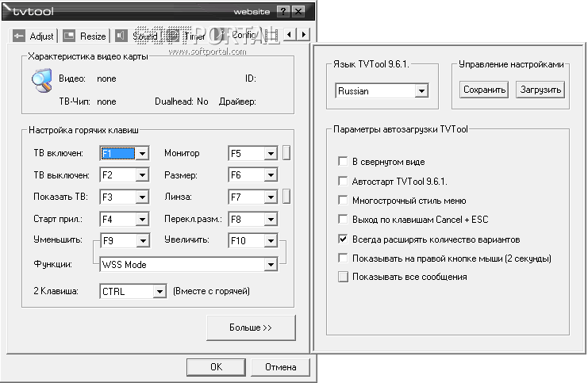Click the ТВ-Чип: label

(75, 101)
